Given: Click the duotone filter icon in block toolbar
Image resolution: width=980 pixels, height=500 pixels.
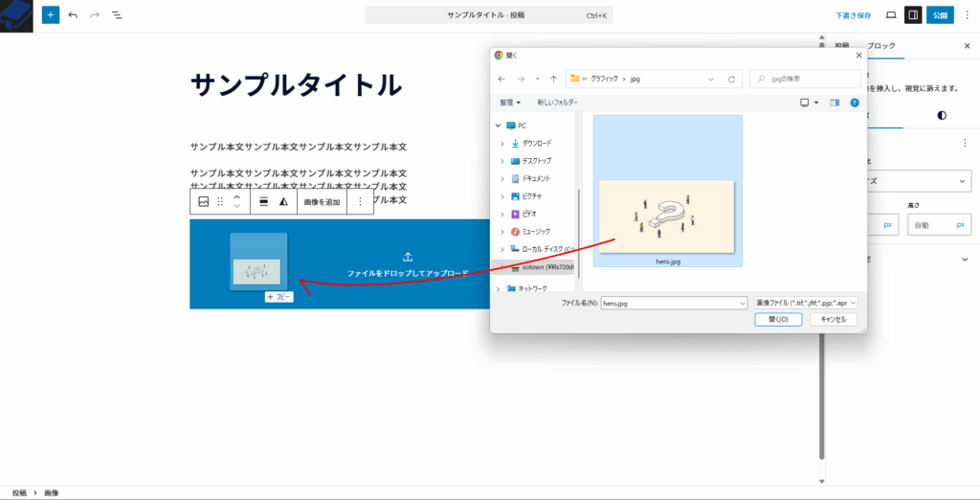Looking at the screenshot, I should (x=283, y=202).
